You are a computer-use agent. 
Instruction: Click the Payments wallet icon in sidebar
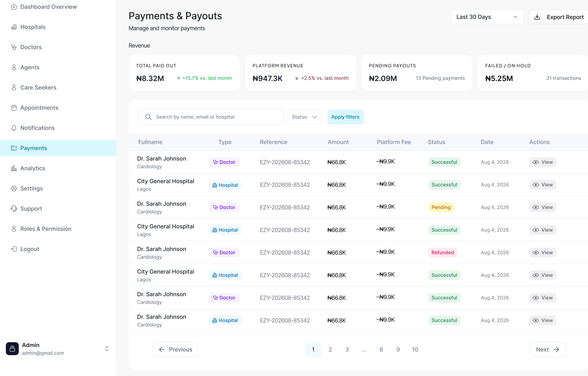click(14, 148)
